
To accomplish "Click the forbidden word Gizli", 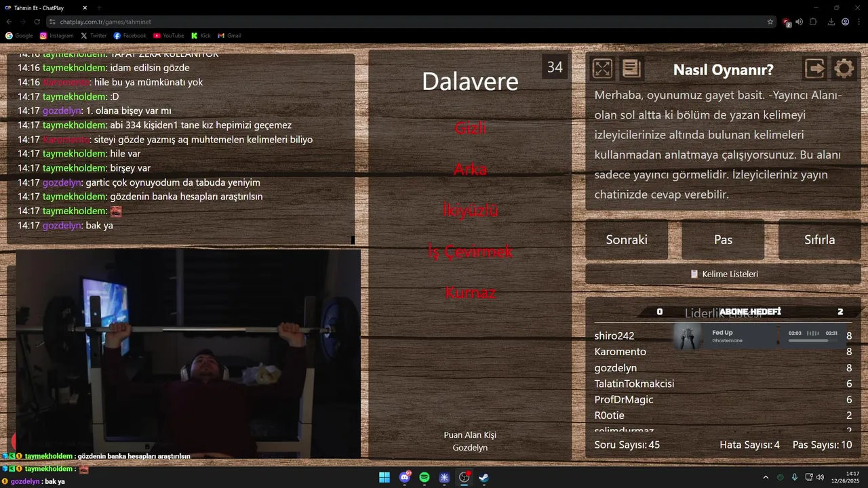I will coord(470,127).
